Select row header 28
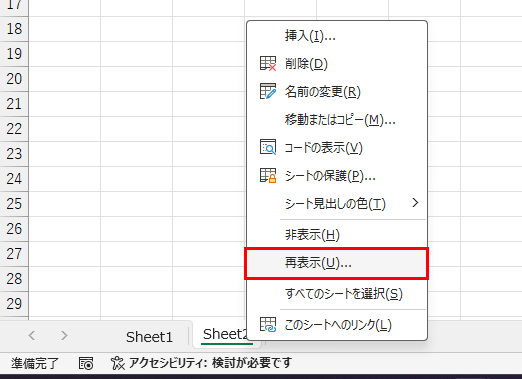The width and height of the screenshot is (522, 379). point(14,279)
